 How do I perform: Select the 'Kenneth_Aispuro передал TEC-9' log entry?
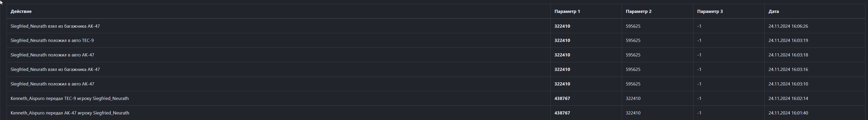pos(69,99)
